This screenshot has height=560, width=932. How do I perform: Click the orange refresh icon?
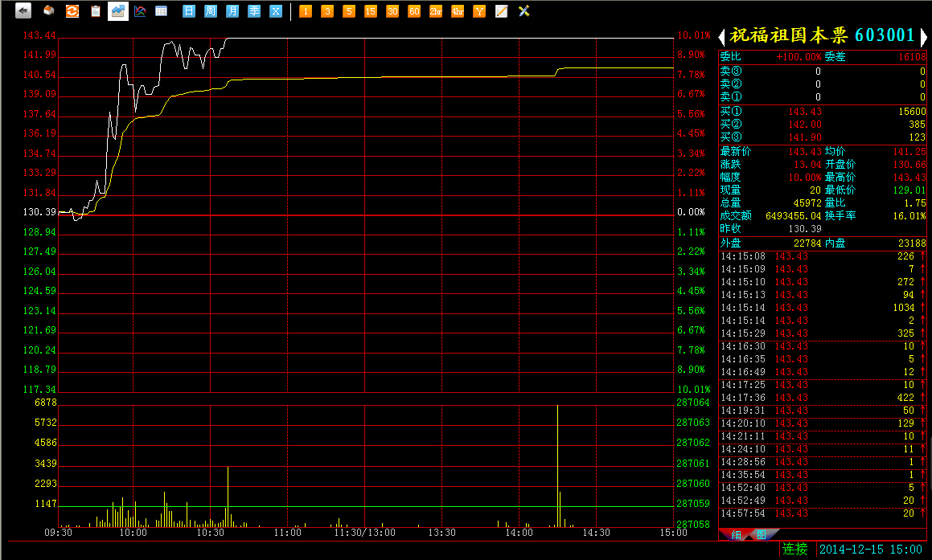[x=72, y=10]
